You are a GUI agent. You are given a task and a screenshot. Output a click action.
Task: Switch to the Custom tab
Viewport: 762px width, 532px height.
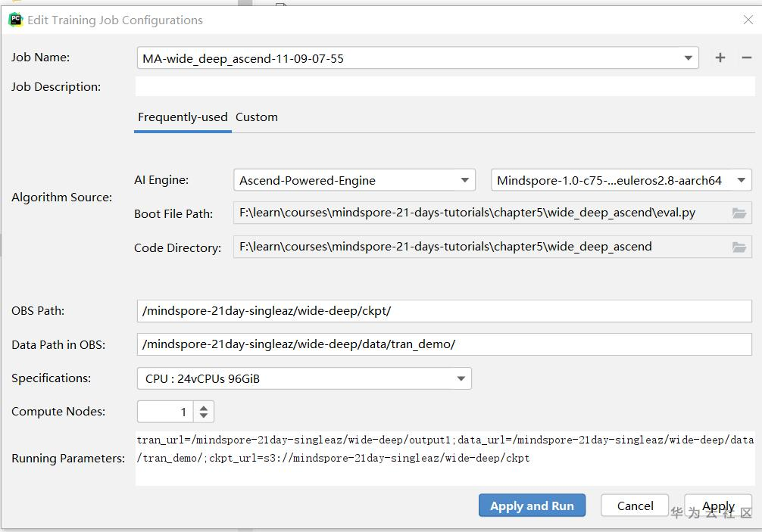click(x=257, y=117)
